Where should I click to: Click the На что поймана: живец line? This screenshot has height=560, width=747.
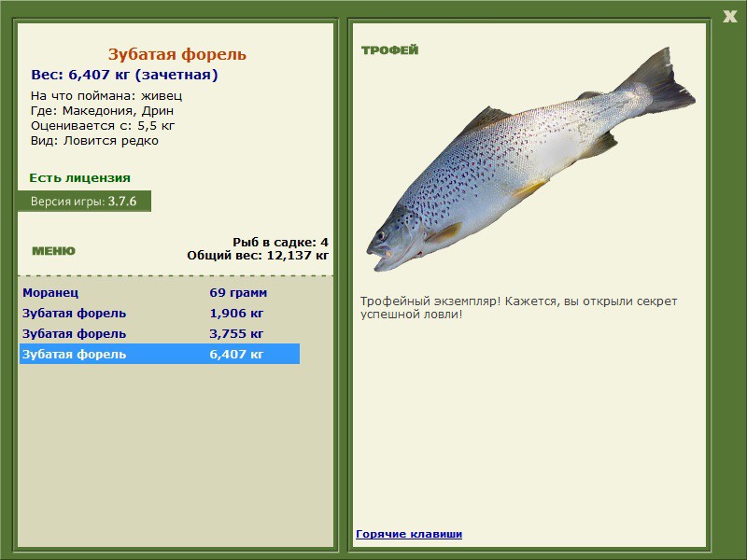coord(106,96)
